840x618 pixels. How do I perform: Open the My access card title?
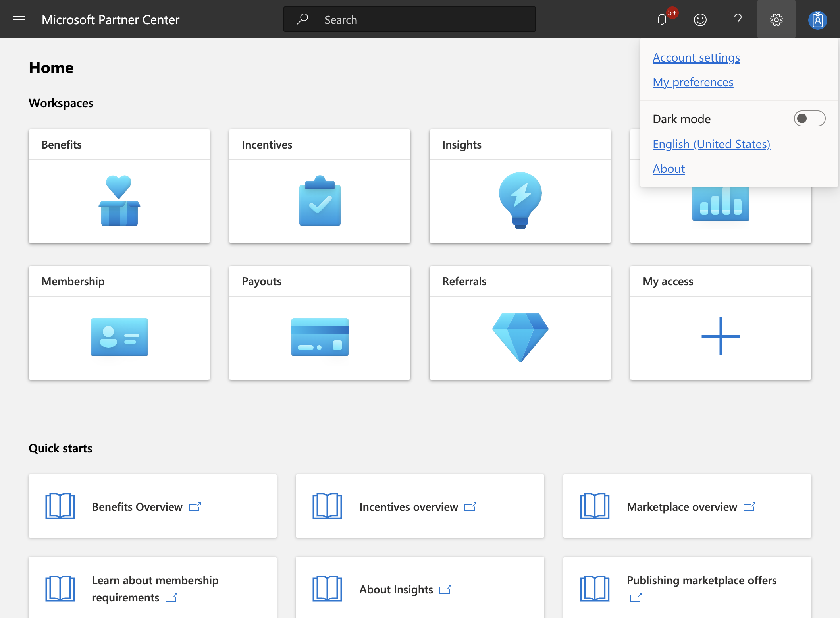tap(668, 281)
